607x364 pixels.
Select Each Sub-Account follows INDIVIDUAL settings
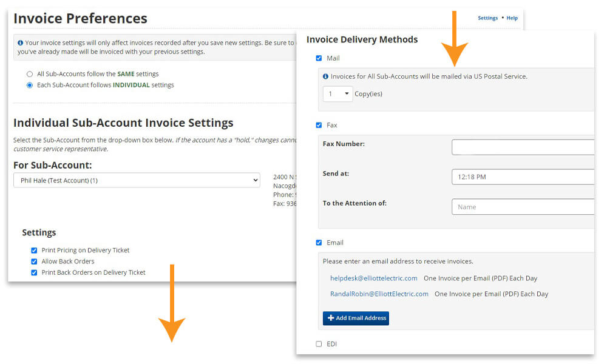tap(29, 86)
